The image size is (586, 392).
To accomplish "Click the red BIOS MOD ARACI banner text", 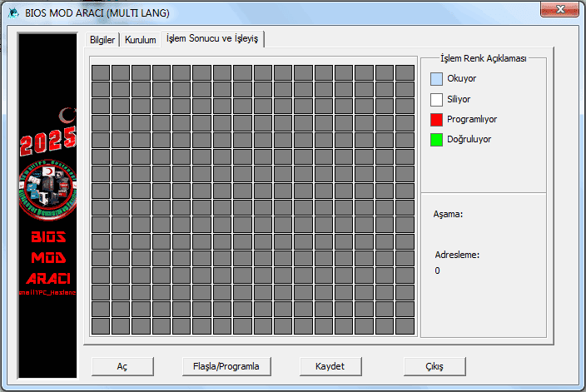I will (x=48, y=258).
